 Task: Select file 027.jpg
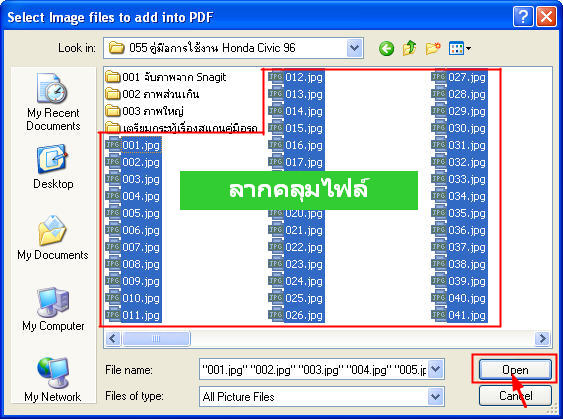tap(459, 77)
